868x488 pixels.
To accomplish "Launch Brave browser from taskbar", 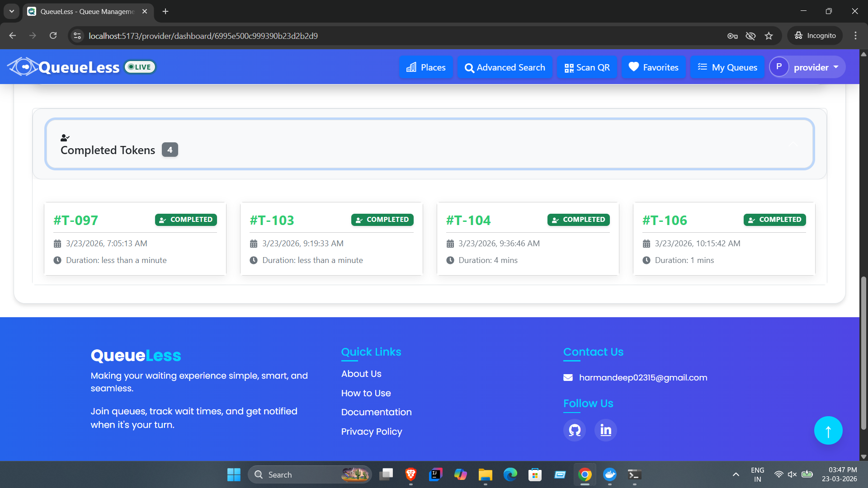I will pos(410,474).
